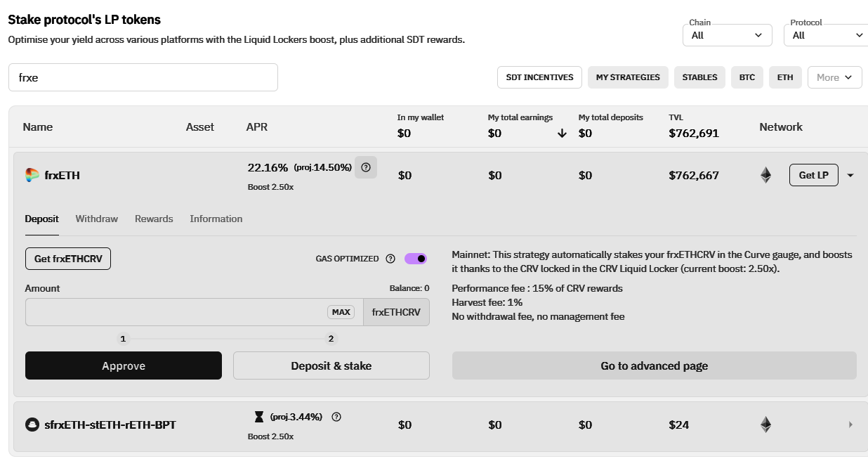Click the APR help icon for frxETH

click(x=366, y=167)
